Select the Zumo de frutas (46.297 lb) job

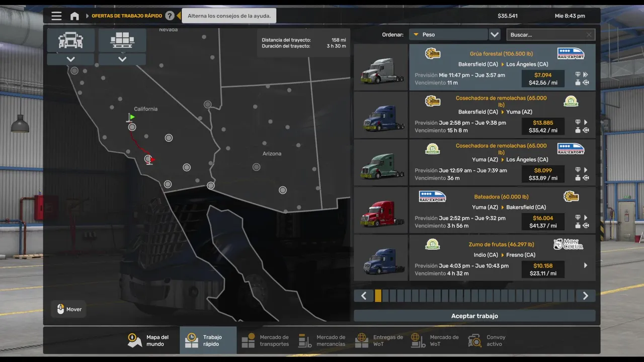click(x=502, y=258)
